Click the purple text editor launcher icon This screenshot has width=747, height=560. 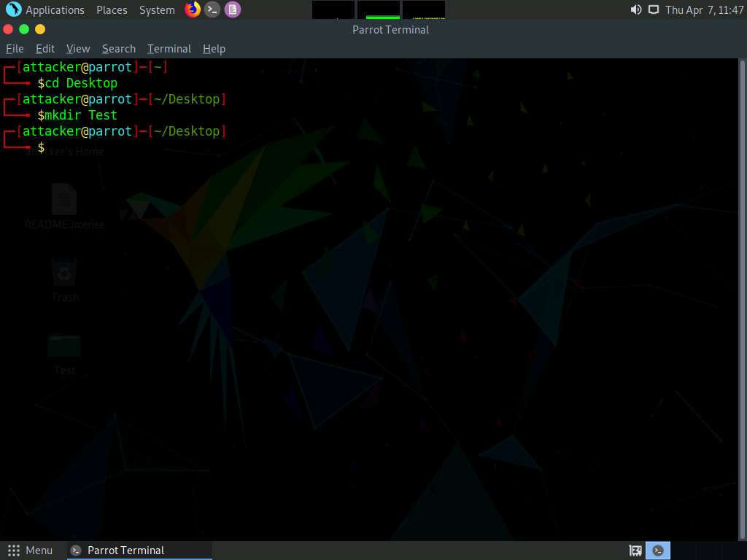pos(232,9)
